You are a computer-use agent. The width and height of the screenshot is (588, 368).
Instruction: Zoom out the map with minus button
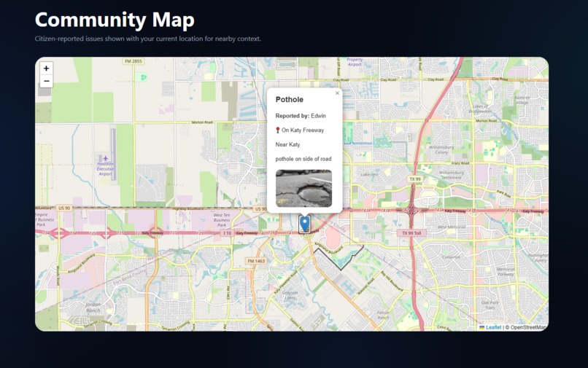pos(46,81)
